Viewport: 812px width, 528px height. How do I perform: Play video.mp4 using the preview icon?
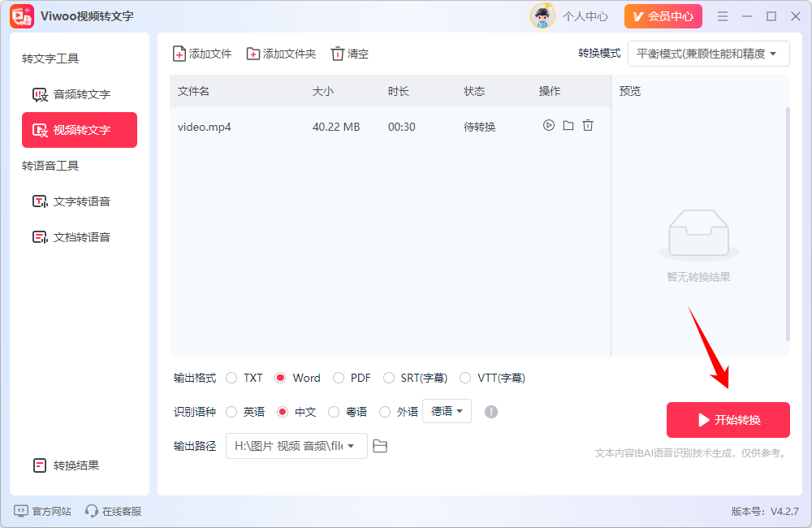tap(548, 125)
